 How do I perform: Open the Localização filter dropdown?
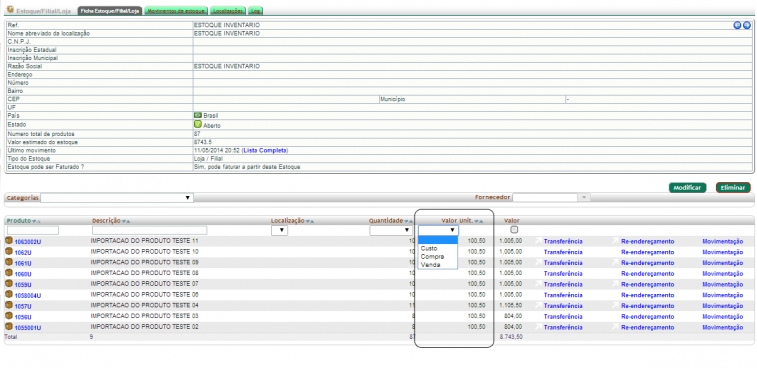click(x=280, y=231)
